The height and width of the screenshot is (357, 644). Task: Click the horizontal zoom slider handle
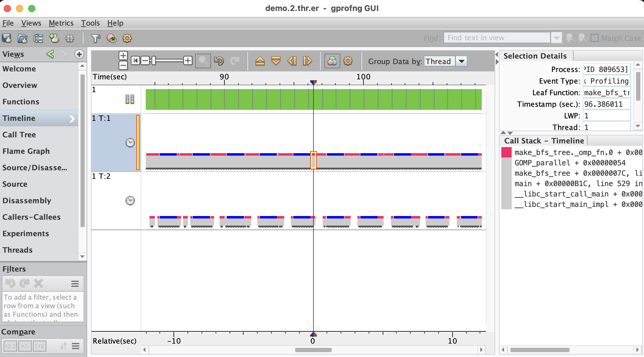tap(154, 61)
